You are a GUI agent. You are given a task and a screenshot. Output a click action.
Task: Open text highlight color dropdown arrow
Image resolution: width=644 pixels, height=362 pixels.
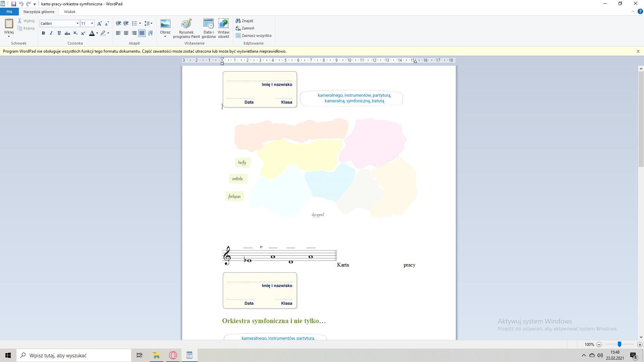pos(108,33)
